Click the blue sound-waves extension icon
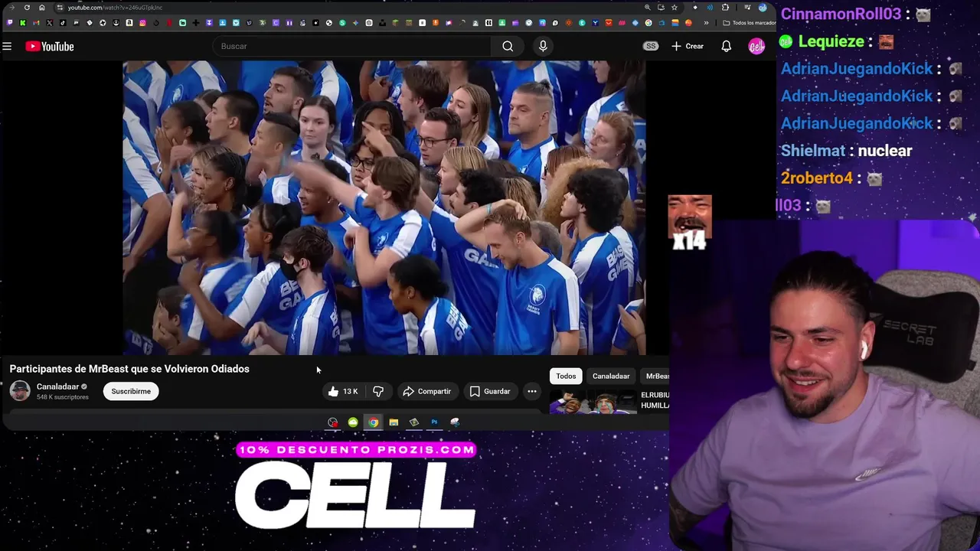 pos(710,7)
